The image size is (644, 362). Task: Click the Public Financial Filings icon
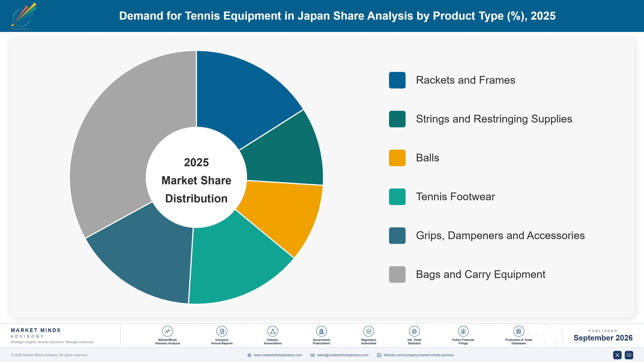(463, 331)
